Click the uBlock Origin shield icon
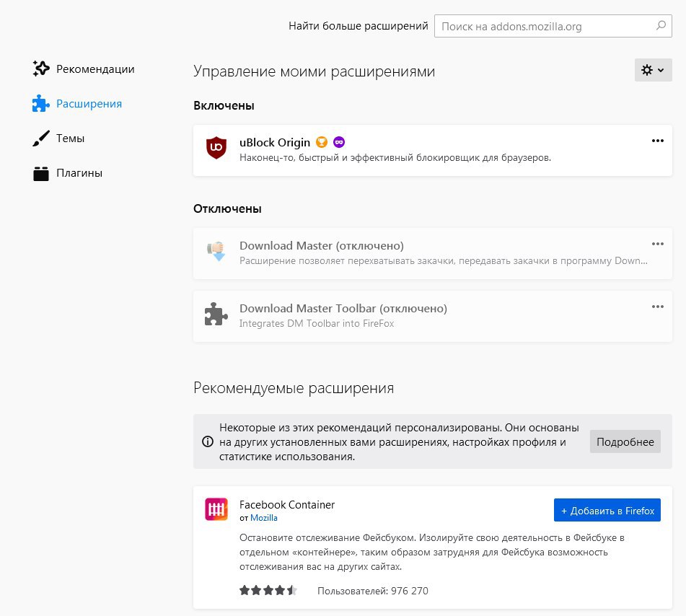 (216, 147)
